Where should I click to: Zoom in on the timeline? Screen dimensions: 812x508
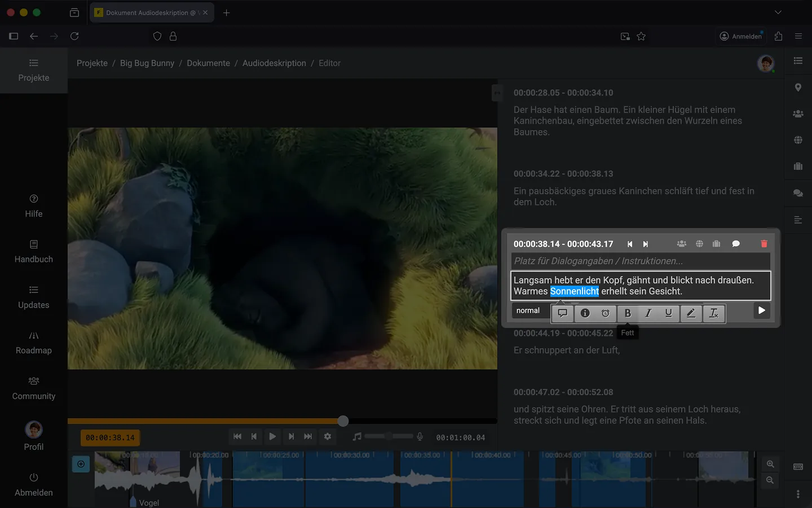770,464
